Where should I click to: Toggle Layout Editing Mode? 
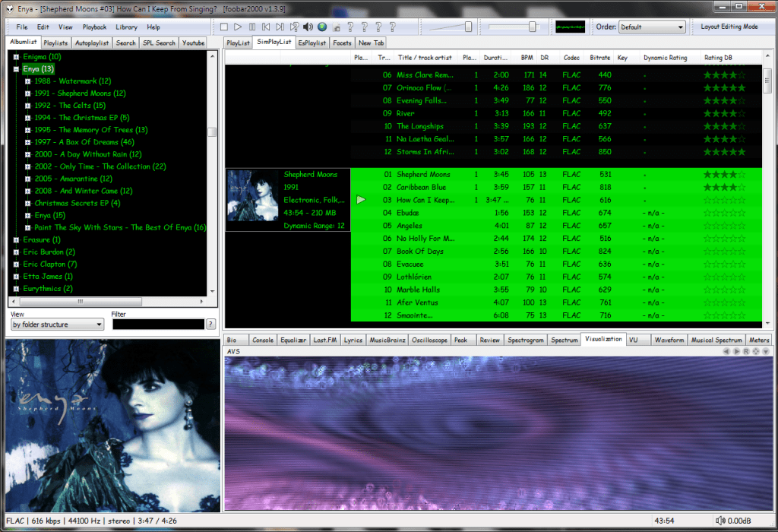(729, 27)
